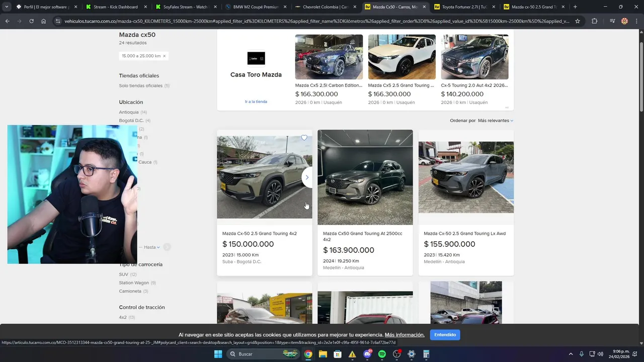Open File Explorer from taskbar
The height and width of the screenshot is (362, 644).
(323, 354)
